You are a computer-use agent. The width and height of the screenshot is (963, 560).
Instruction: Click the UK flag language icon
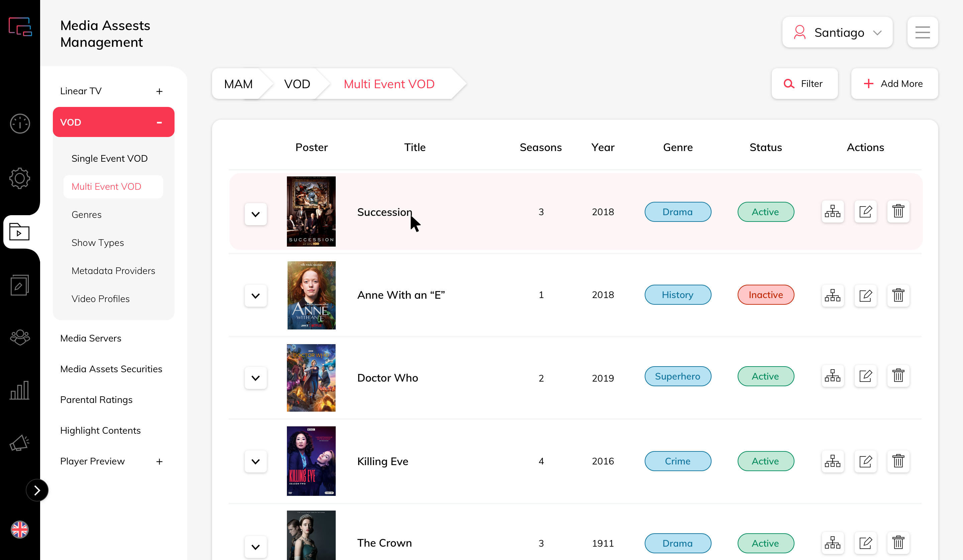click(20, 530)
